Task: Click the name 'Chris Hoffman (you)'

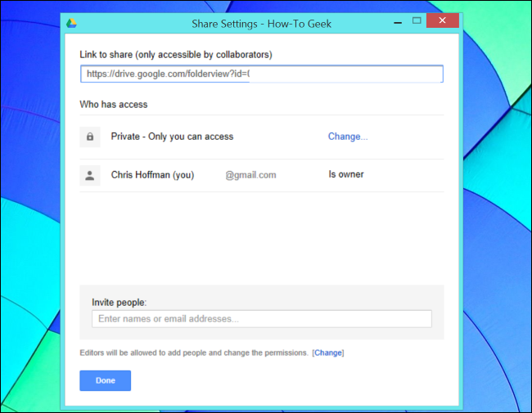Action: pos(152,175)
